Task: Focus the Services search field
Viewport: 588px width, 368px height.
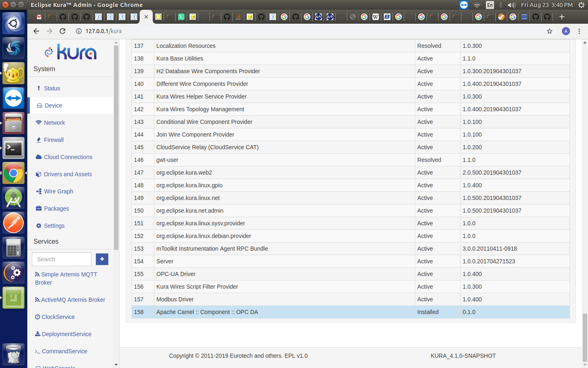Action: pos(62,259)
